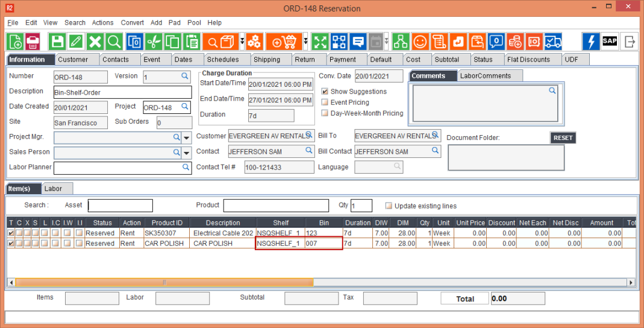Expand the Sales Person dropdown arrow

[x=187, y=153]
